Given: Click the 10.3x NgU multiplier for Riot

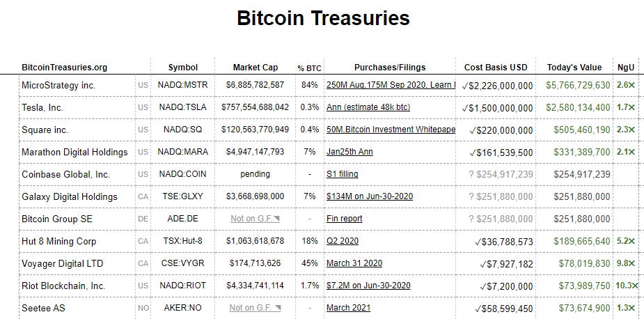Looking at the screenshot, I should [627, 286].
